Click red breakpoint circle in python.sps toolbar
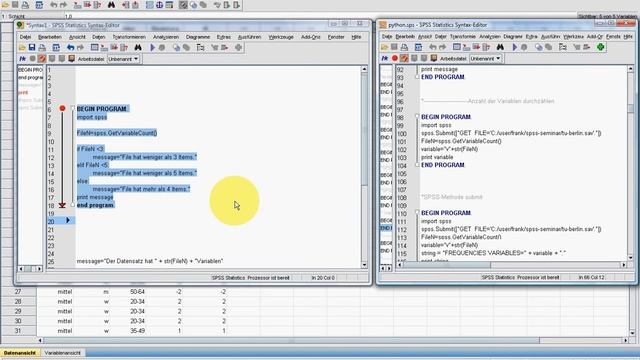Viewport: 640px width, 360px height. coord(395,58)
